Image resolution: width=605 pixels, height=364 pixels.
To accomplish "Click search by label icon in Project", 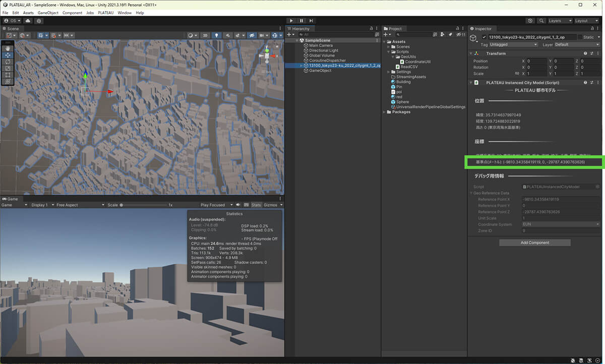I will tap(450, 35).
